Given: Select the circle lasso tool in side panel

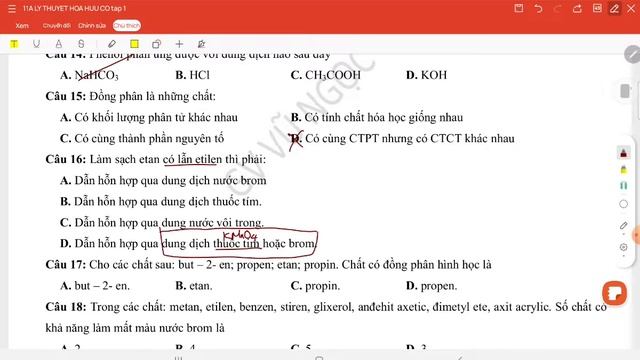Looking at the screenshot, I should point(623,204).
